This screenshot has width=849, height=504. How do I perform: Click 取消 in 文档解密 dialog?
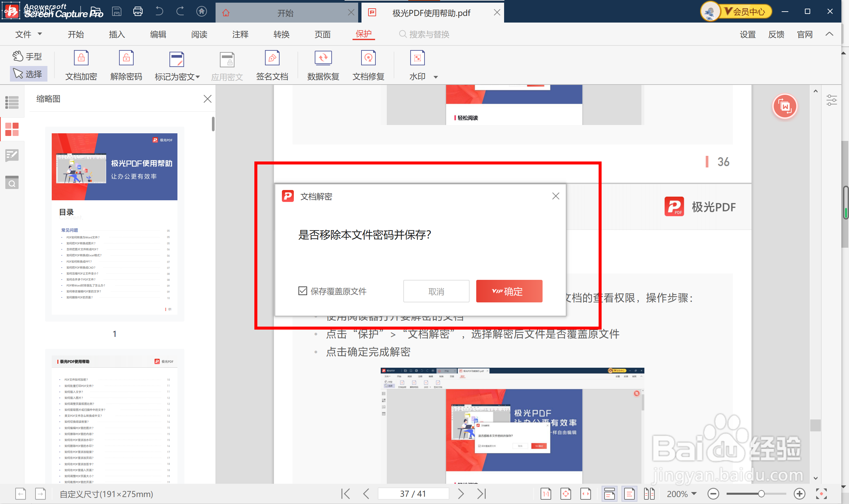click(436, 291)
